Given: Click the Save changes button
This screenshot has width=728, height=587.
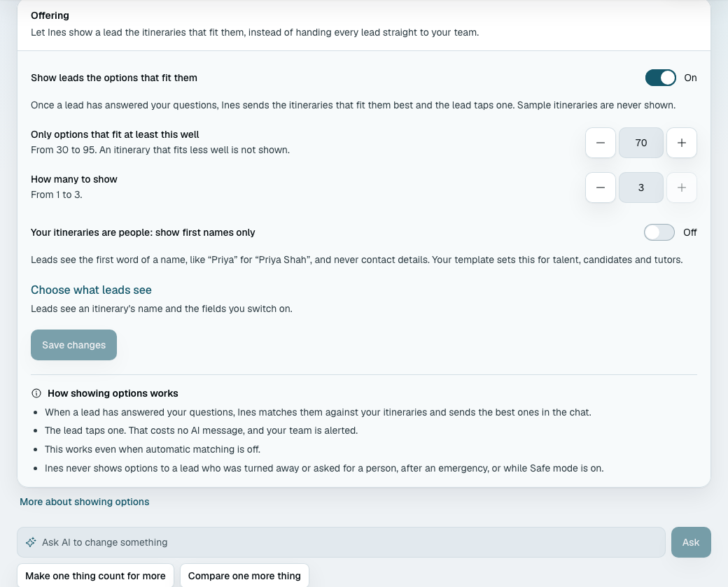Looking at the screenshot, I should pos(73,345).
